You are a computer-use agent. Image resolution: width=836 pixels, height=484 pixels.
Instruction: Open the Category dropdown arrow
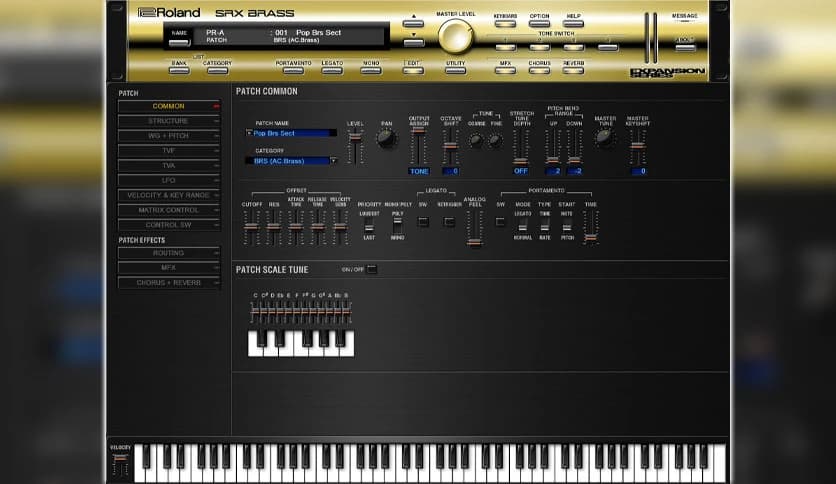[x=333, y=160]
